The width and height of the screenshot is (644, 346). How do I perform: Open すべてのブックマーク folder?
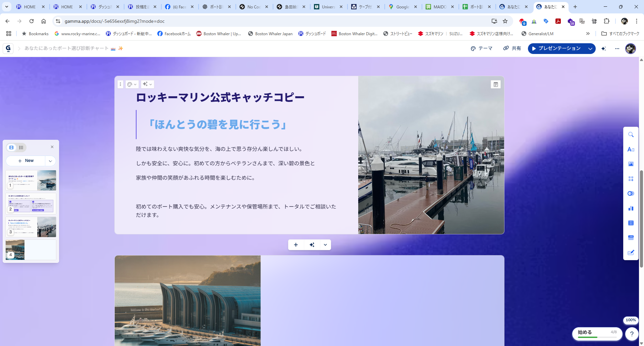620,34
